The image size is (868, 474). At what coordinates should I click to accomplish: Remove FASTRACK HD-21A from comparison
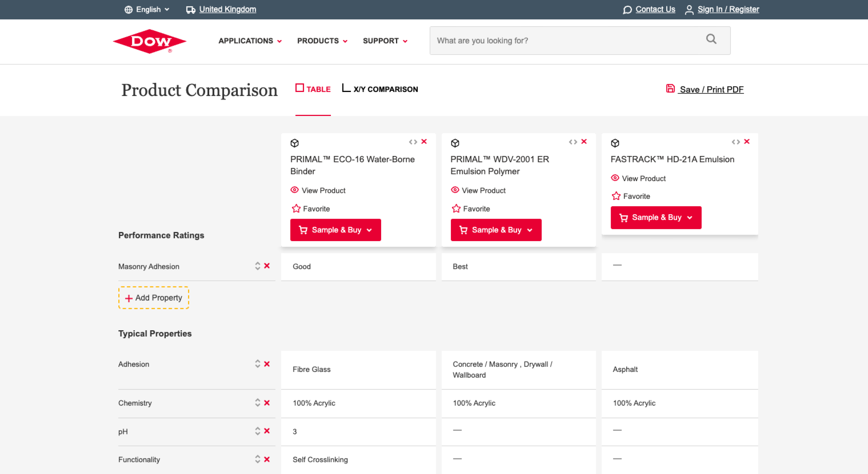(x=747, y=141)
